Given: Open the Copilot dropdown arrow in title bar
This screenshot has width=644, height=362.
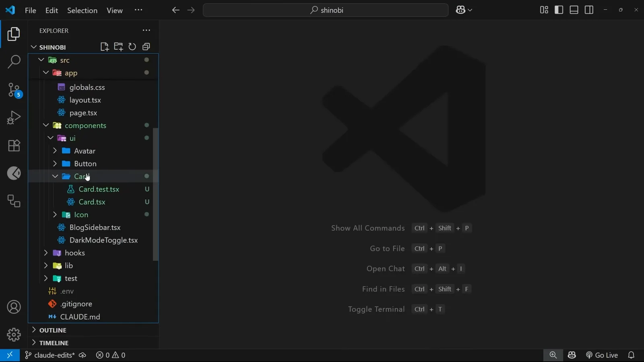Looking at the screenshot, I should click(x=470, y=10).
